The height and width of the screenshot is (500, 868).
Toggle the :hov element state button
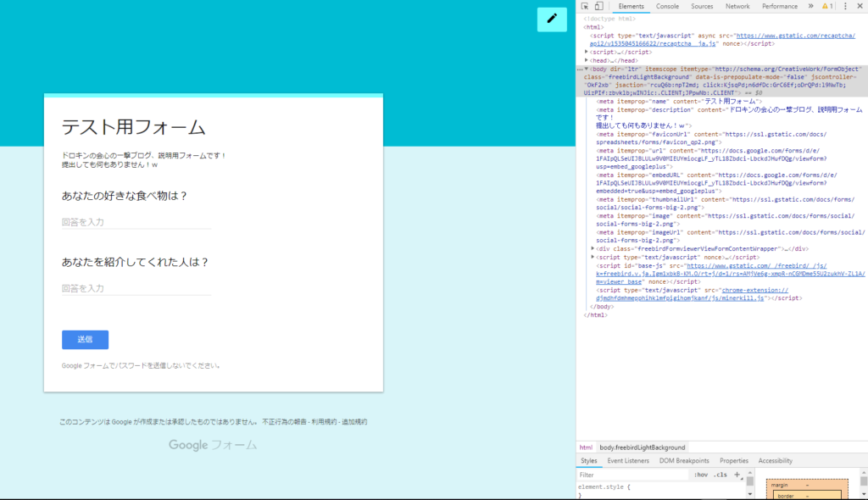coord(701,475)
